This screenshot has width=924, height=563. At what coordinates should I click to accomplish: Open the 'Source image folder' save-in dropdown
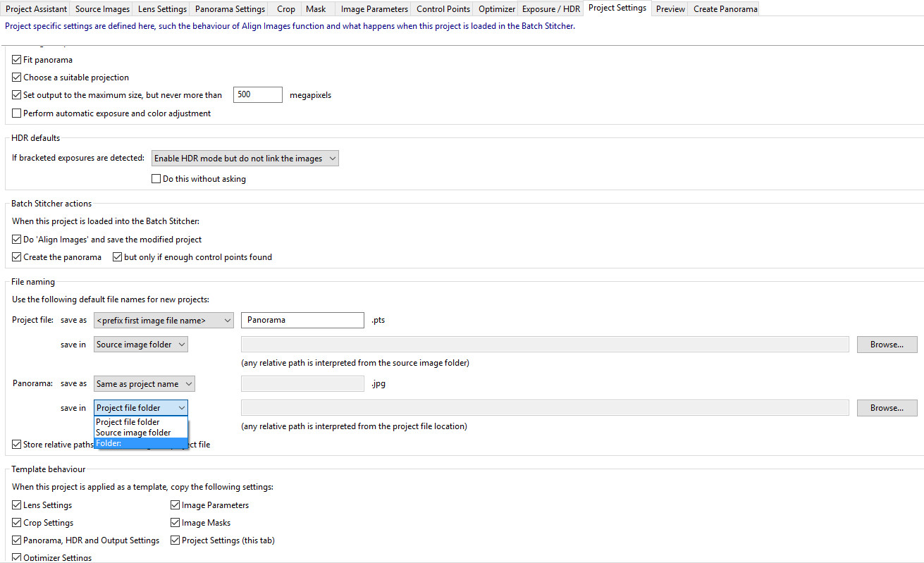[141, 345]
